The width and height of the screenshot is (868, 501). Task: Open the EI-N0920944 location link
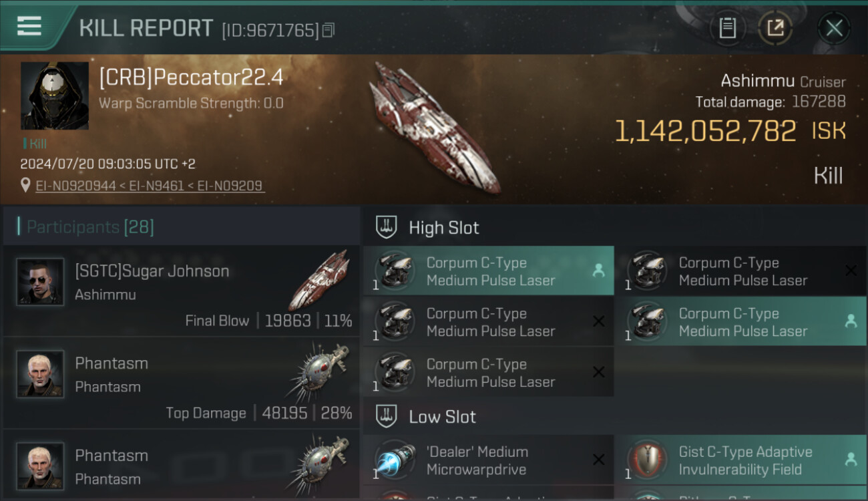76,186
